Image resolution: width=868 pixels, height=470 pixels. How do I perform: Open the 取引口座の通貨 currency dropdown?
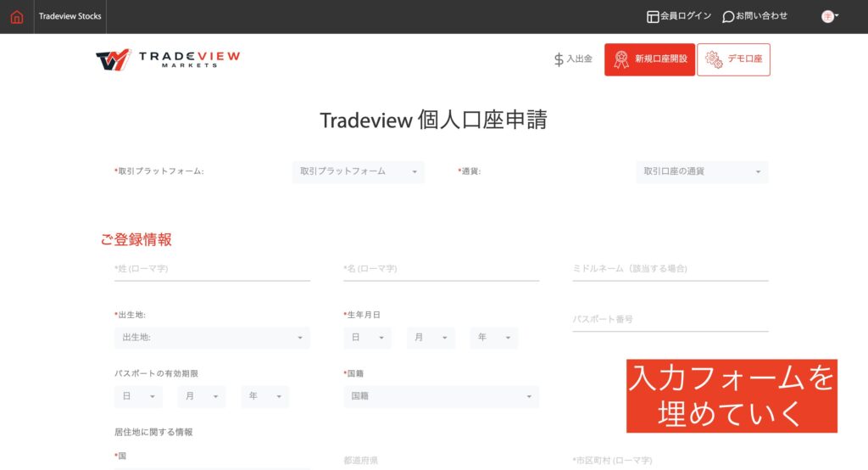tap(702, 172)
